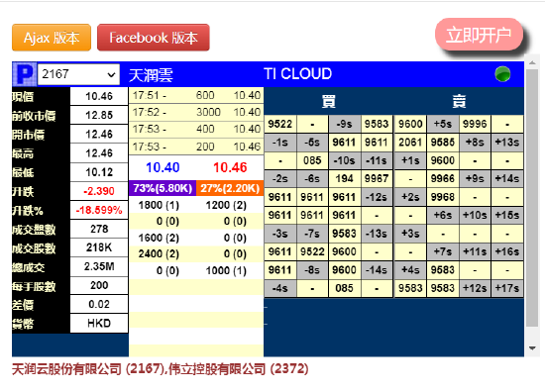Click the ask queue entry 1000 (1)
This screenshot has height=392, width=545.
pos(226,271)
